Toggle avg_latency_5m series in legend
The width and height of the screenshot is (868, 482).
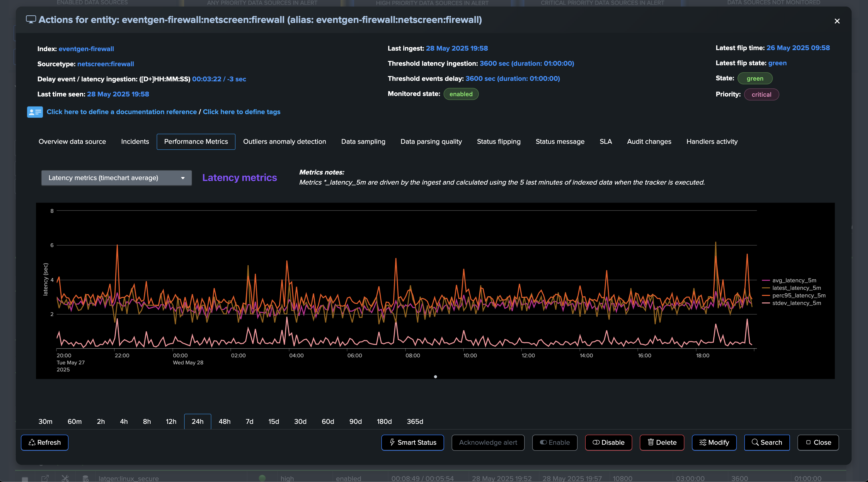(x=794, y=280)
